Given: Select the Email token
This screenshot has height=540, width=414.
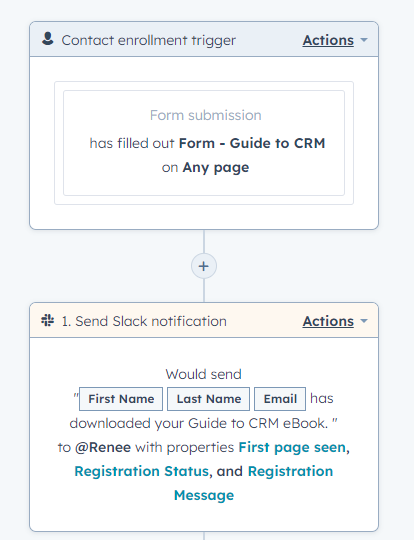Looking at the screenshot, I should pyautogui.click(x=280, y=399).
